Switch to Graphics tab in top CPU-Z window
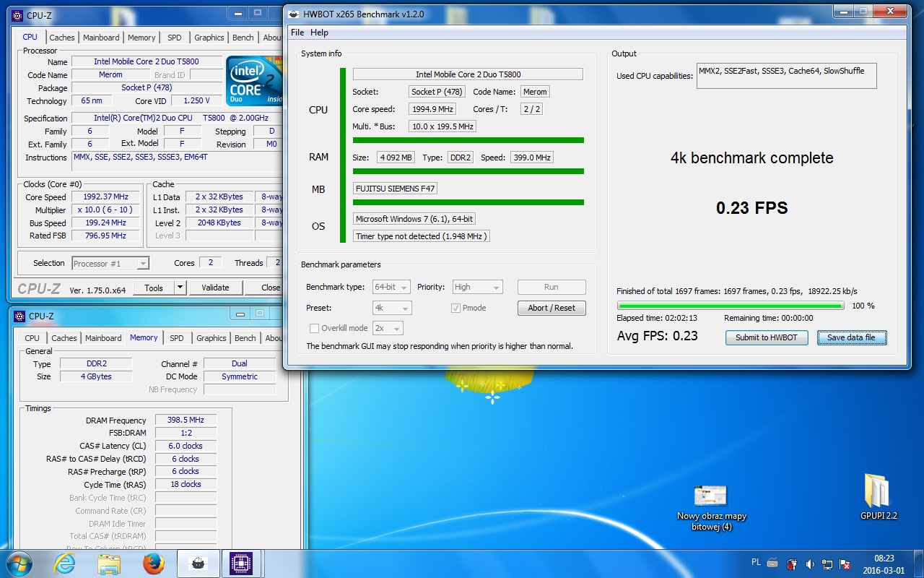 pos(209,38)
